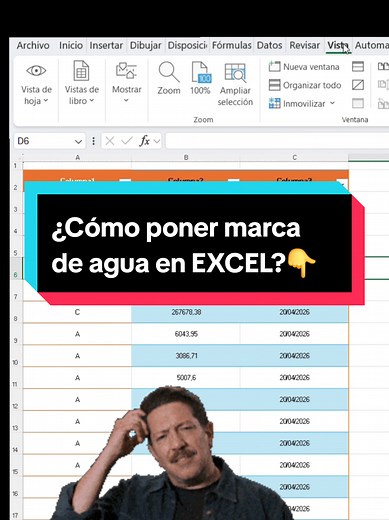Image resolution: width=389 pixels, height=520 pixels.
Task: Click cell with value 3086,71
Action: (186, 356)
